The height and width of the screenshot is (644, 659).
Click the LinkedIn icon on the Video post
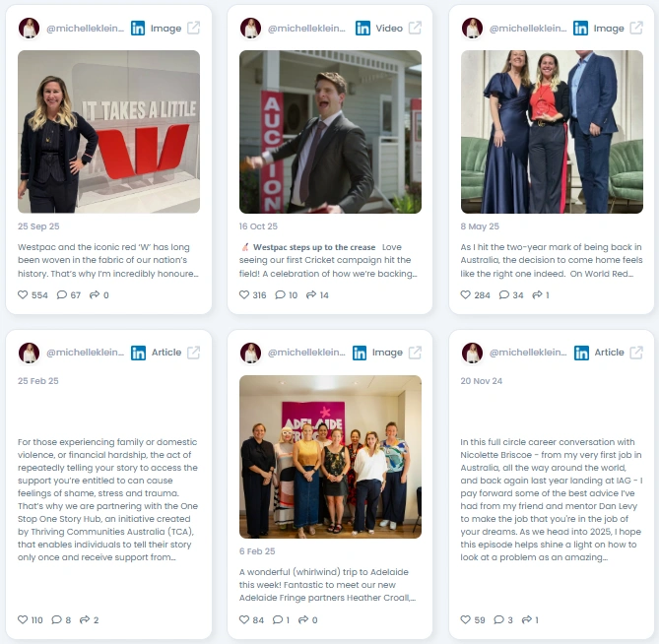tap(362, 29)
